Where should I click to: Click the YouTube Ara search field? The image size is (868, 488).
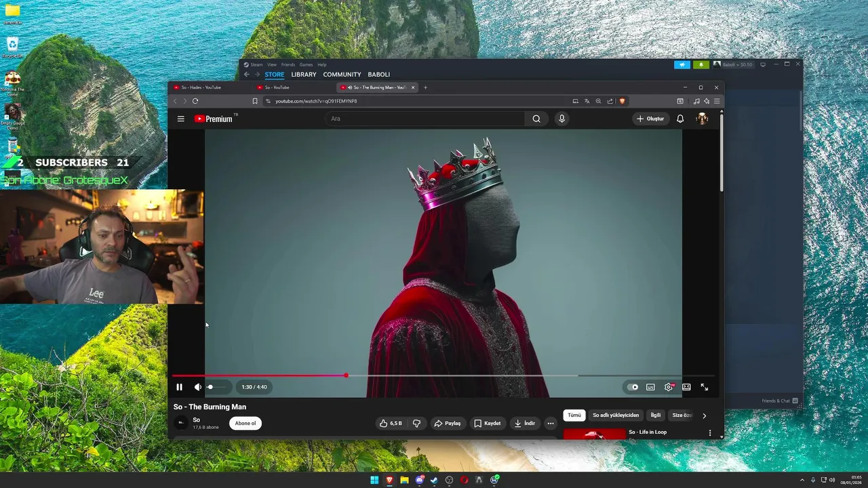(425, 119)
